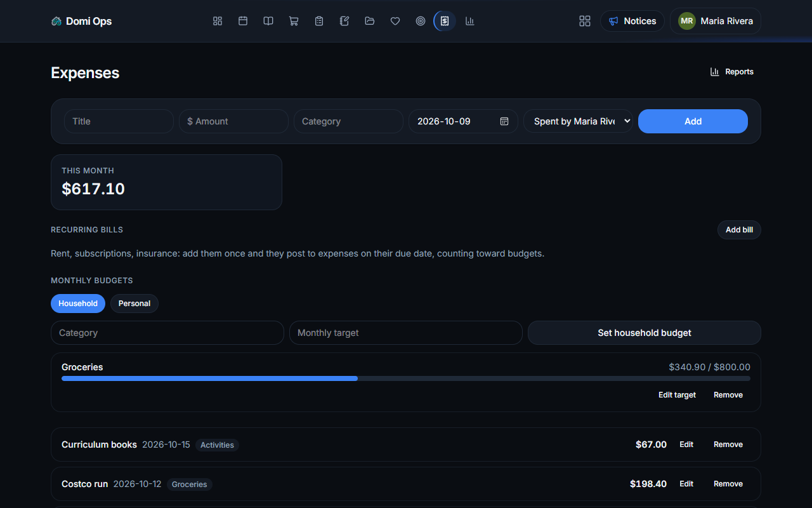This screenshot has width=812, height=508.
Task: Focus the expense Category field
Action: (x=348, y=121)
